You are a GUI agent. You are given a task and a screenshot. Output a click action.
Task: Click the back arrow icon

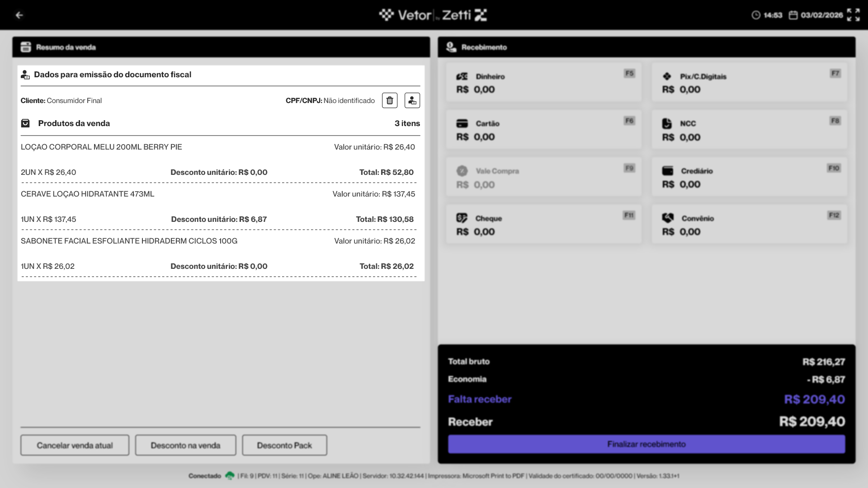point(19,15)
